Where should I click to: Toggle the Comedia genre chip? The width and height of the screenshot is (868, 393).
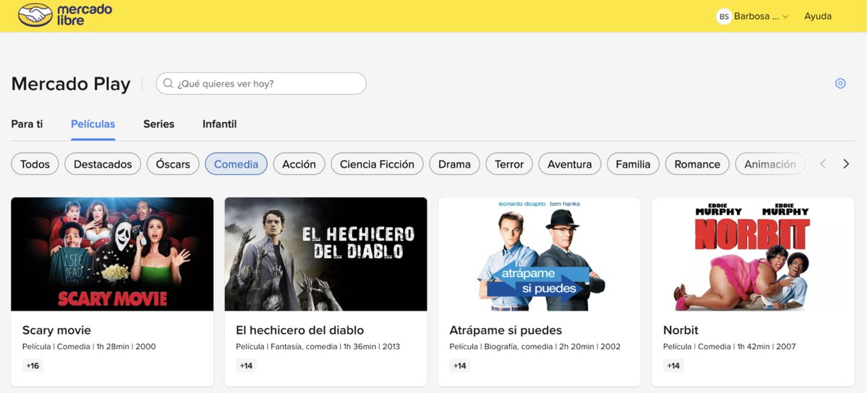pyautogui.click(x=236, y=164)
